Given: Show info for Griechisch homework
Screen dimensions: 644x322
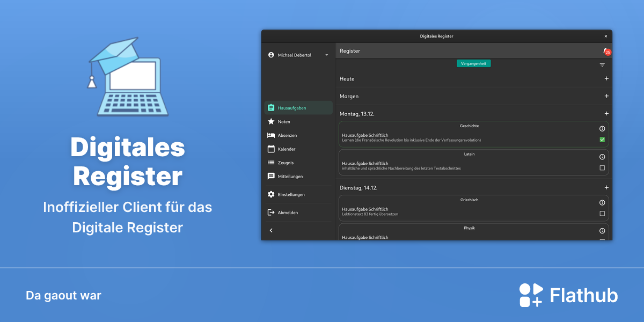Looking at the screenshot, I should click(x=602, y=203).
